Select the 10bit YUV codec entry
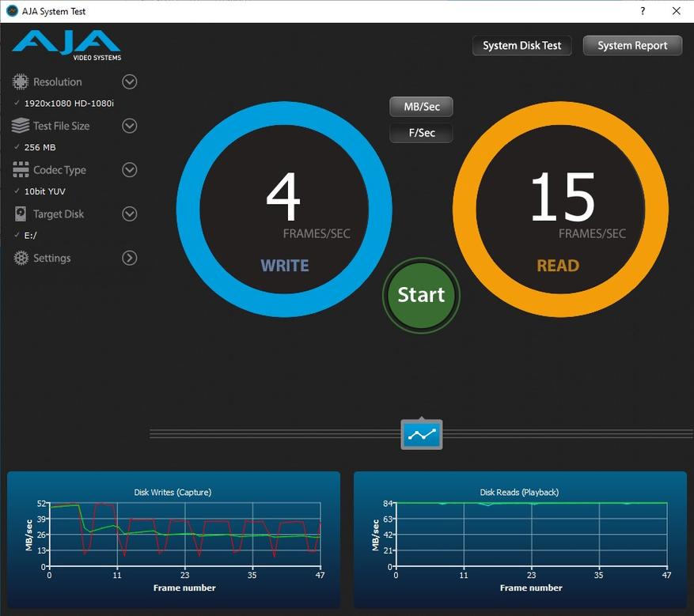 (x=44, y=191)
